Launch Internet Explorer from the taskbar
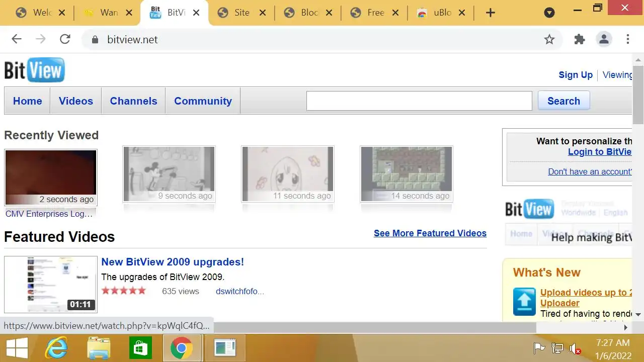This screenshot has width=644, height=362. click(56, 348)
